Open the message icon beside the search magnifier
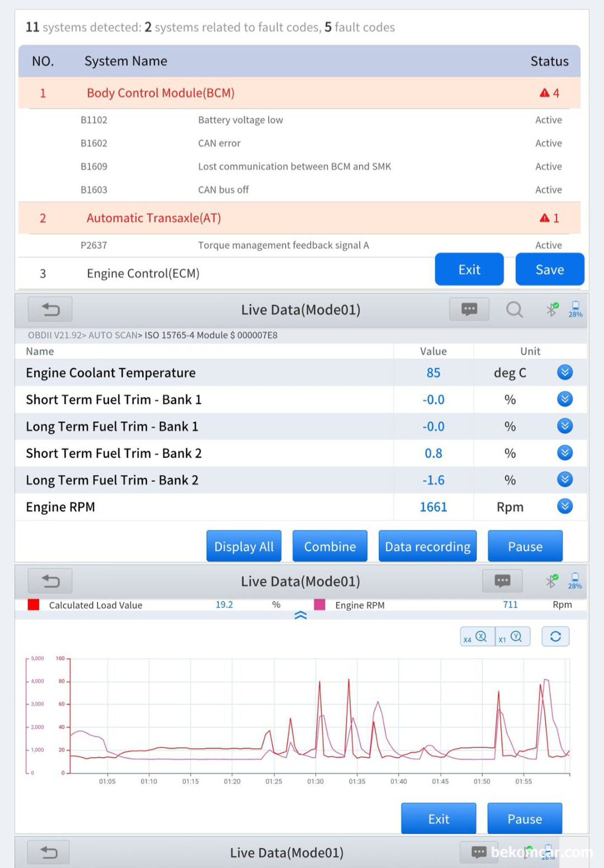Screen dimensions: 604x868 [469, 309]
